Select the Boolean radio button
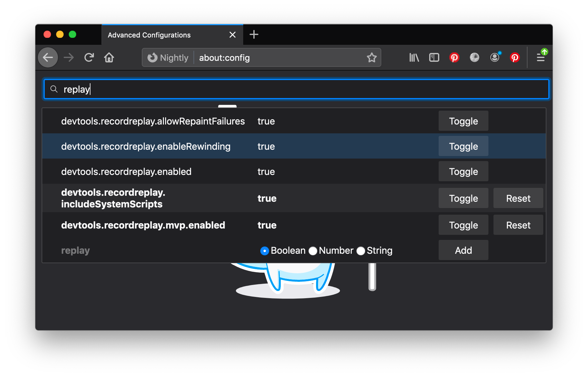This screenshot has width=588, height=377. [264, 251]
